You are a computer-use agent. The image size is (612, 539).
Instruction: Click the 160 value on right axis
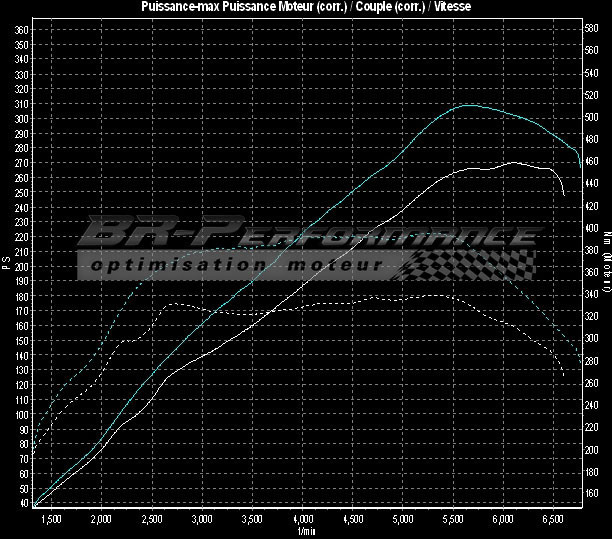591,494
